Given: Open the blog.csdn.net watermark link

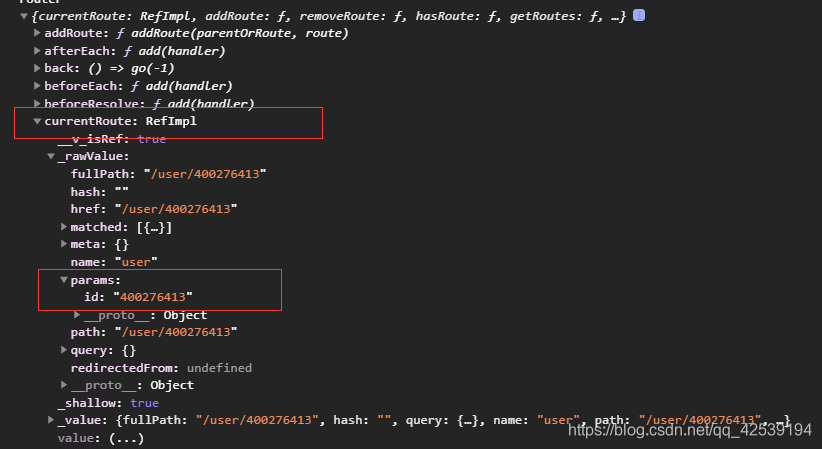Looking at the screenshot, I should click(x=690, y=430).
